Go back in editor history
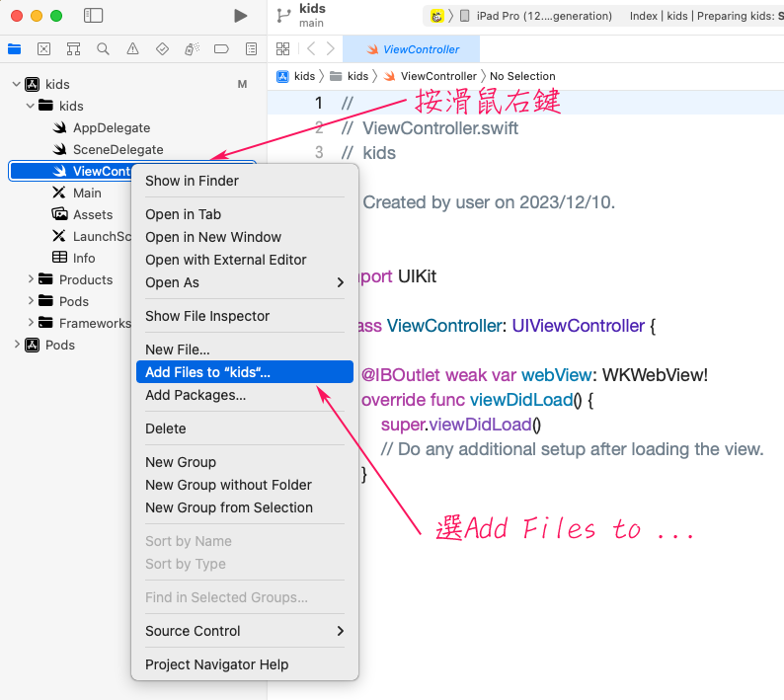 311,49
